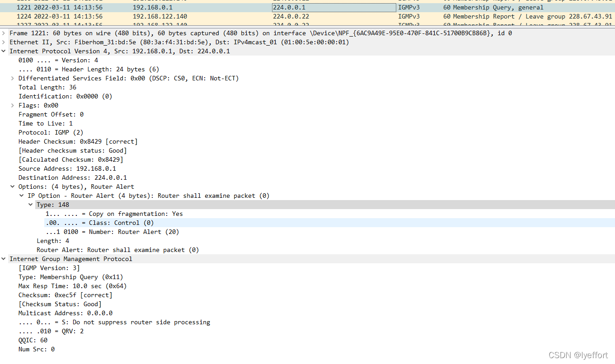Collapse the IP Option - Router Alert node

click(22, 196)
